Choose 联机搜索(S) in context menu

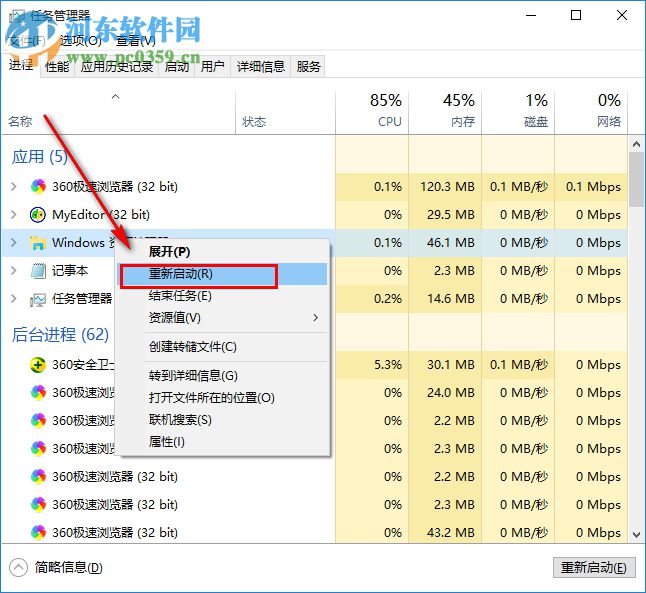tap(222, 420)
